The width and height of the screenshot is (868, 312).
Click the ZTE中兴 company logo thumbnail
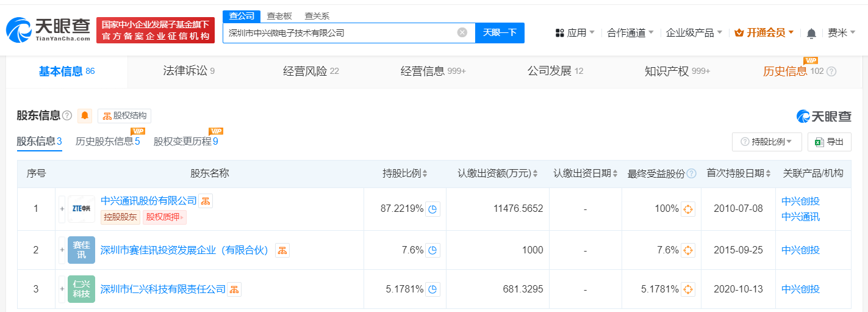pyautogui.click(x=81, y=209)
